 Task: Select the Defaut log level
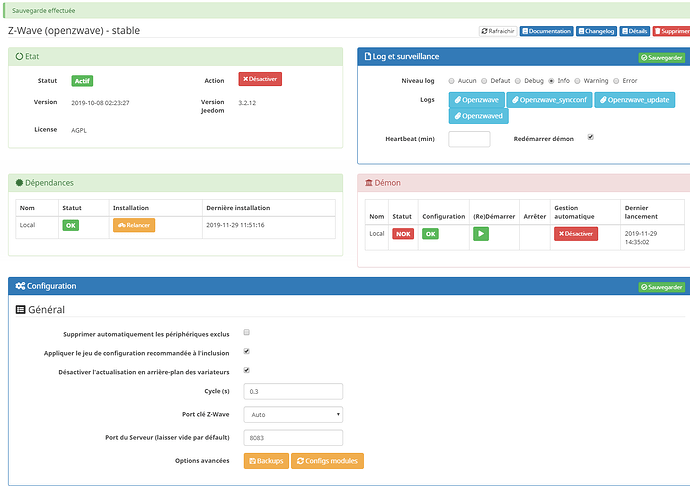point(484,81)
